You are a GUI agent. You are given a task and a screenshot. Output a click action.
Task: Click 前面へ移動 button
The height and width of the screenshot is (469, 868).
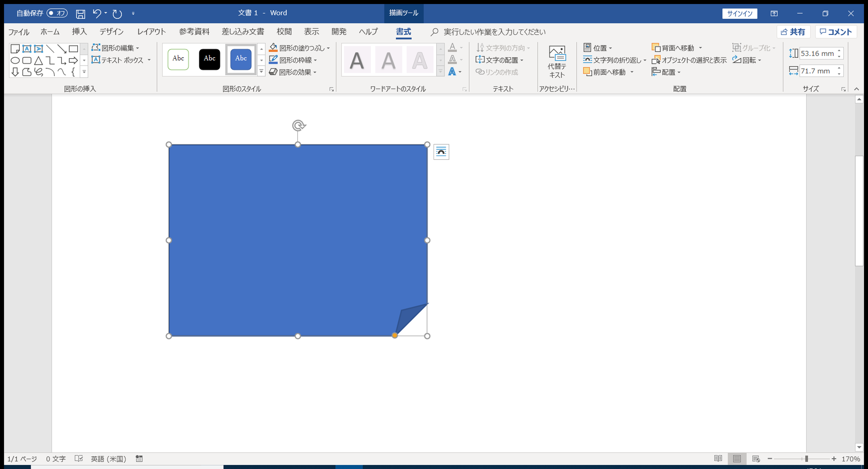[x=604, y=72]
